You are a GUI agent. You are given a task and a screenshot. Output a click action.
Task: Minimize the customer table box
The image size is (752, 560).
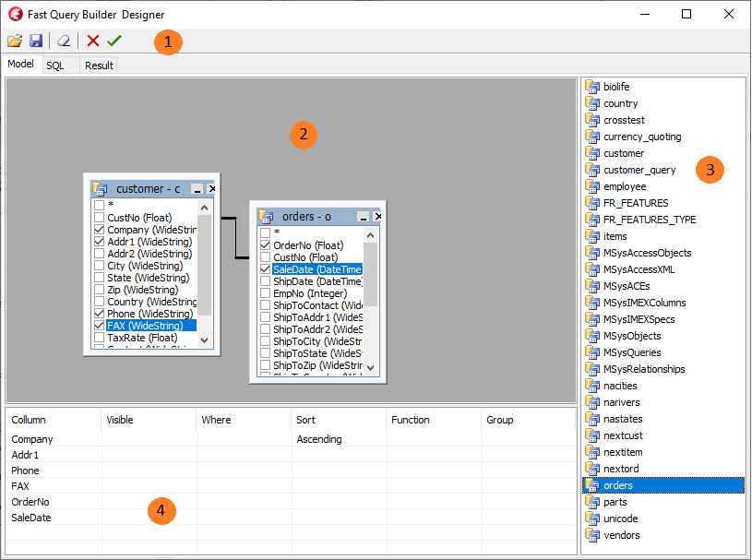pos(197,189)
